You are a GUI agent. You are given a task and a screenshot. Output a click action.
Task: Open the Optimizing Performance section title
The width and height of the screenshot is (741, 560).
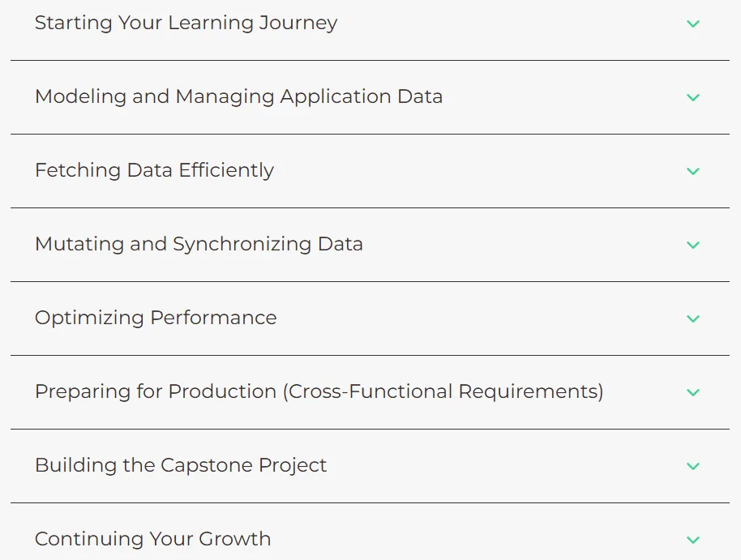(x=156, y=318)
